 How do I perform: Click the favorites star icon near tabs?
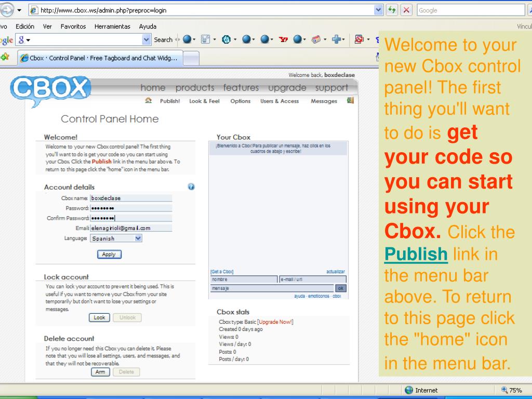[5, 57]
